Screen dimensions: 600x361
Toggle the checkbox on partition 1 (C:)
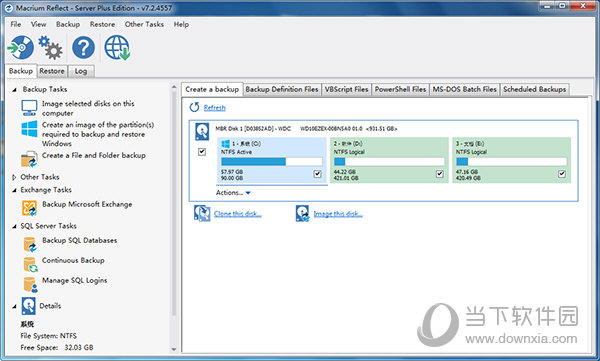click(317, 174)
